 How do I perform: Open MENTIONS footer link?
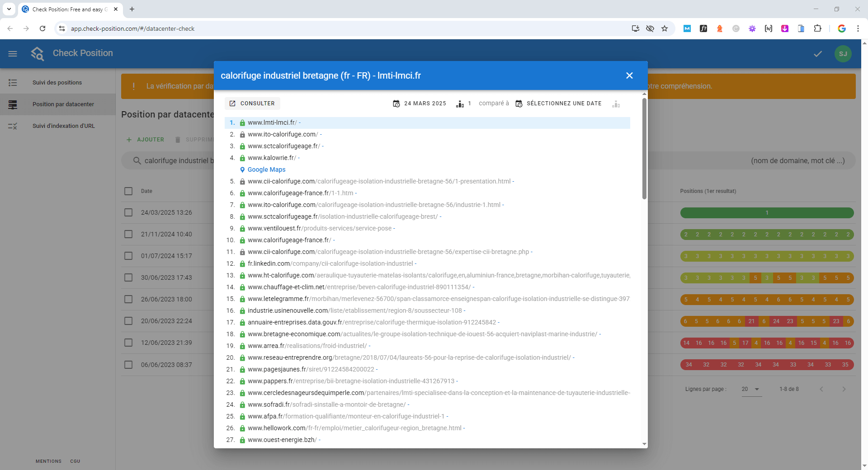tap(48, 461)
